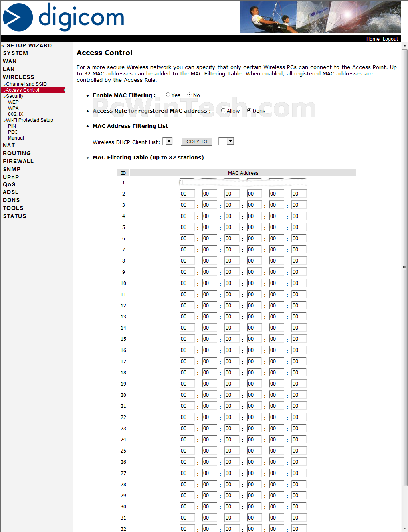408x532 pixels.
Task: Click the COPY TO button
Action: pyautogui.click(x=197, y=142)
